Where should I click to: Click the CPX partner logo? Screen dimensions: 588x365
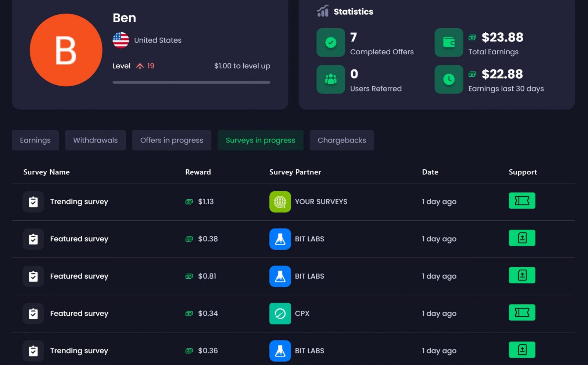[x=280, y=314]
